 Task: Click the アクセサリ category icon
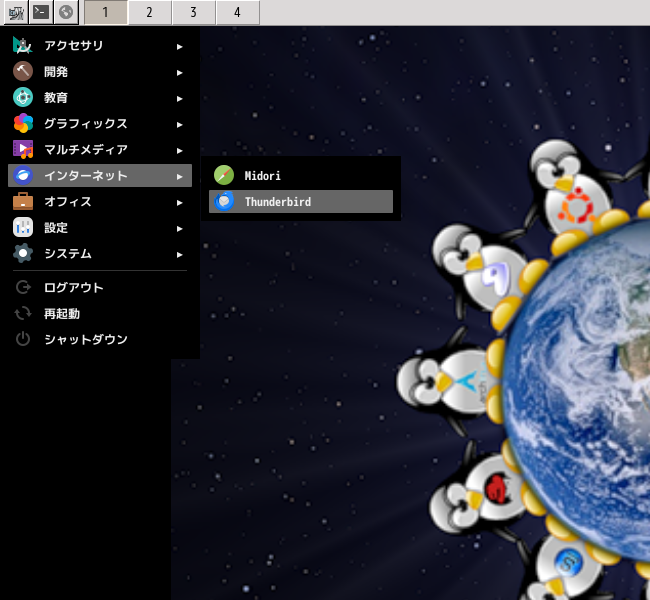pos(23,46)
